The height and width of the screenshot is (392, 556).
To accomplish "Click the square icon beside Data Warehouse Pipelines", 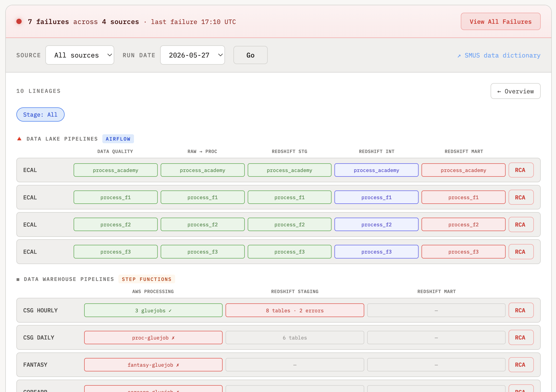I will [x=18, y=279].
